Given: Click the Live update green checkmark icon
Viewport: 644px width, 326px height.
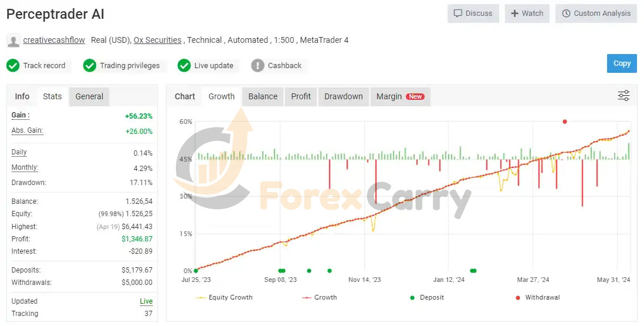Looking at the screenshot, I should [184, 65].
